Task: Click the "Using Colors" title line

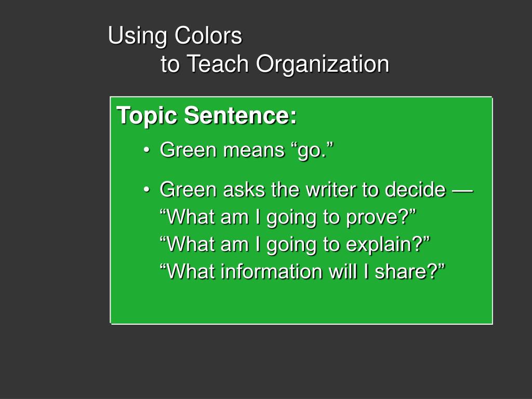Action: [175, 36]
